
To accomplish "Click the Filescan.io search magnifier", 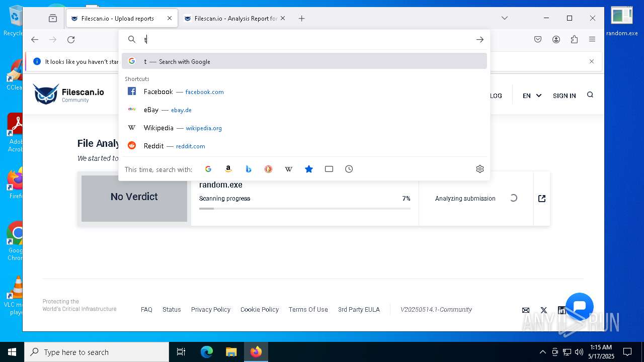I will tap(590, 95).
